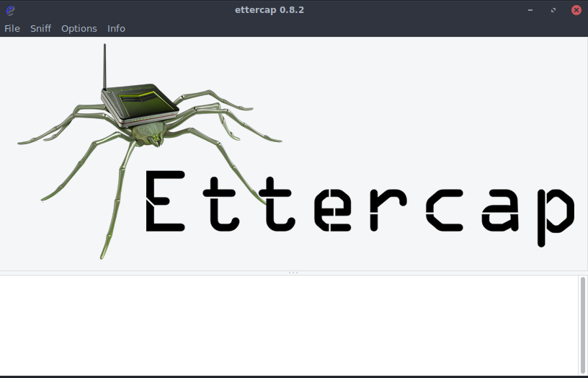Click inside the empty message log pane
The width and height of the screenshot is (588, 378).
point(289,325)
